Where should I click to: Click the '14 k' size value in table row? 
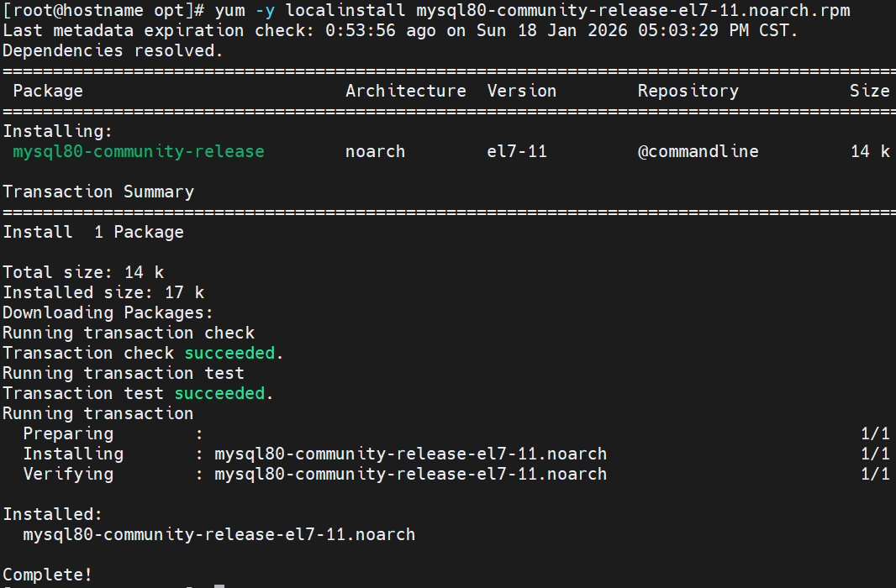click(x=870, y=151)
